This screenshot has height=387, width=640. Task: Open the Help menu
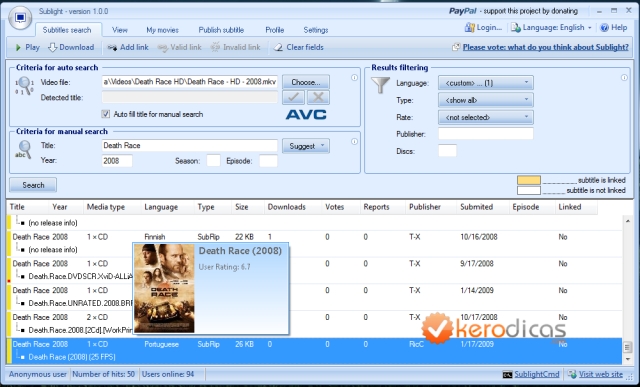pyautogui.click(x=614, y=28)
